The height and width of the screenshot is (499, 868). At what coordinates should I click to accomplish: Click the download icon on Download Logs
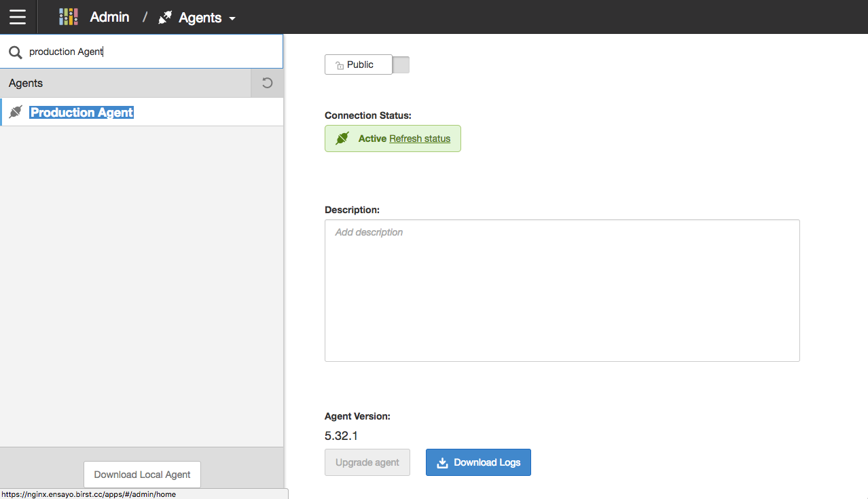point(442,462)
